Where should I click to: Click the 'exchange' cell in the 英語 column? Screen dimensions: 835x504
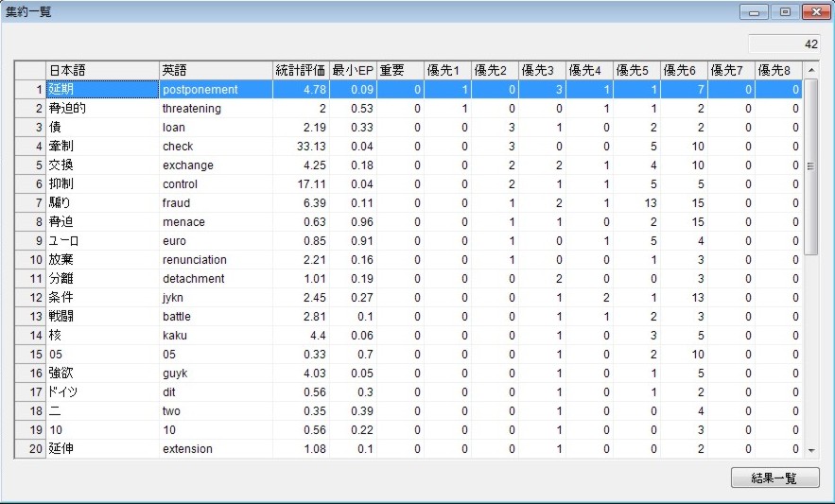(x=216, y=165)
